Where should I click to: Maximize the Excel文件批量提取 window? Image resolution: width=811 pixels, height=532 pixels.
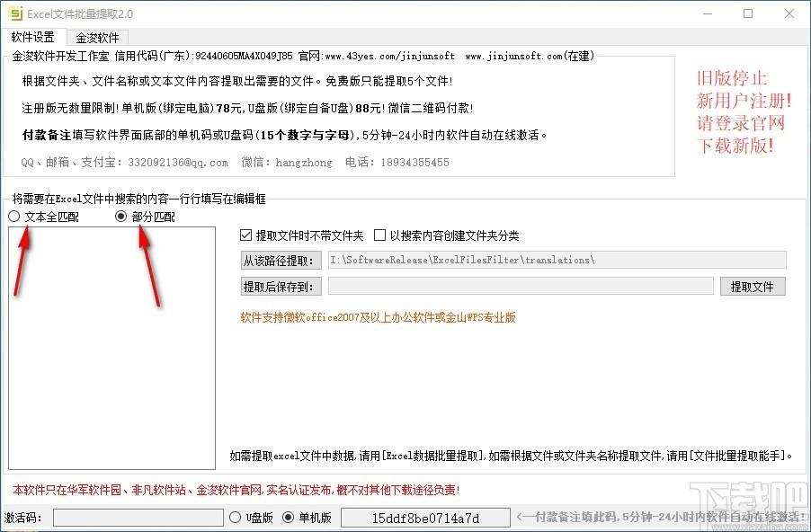click(748, 13)
